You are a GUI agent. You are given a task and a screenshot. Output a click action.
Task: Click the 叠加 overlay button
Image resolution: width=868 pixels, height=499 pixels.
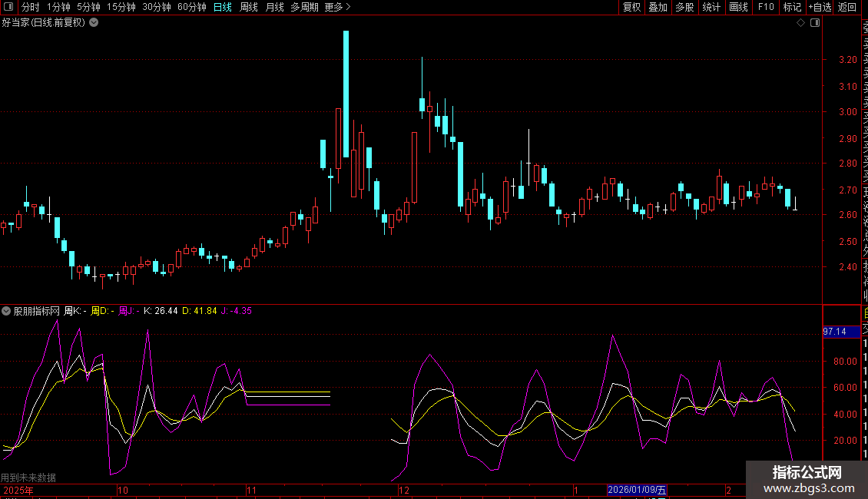pos(658,7)
